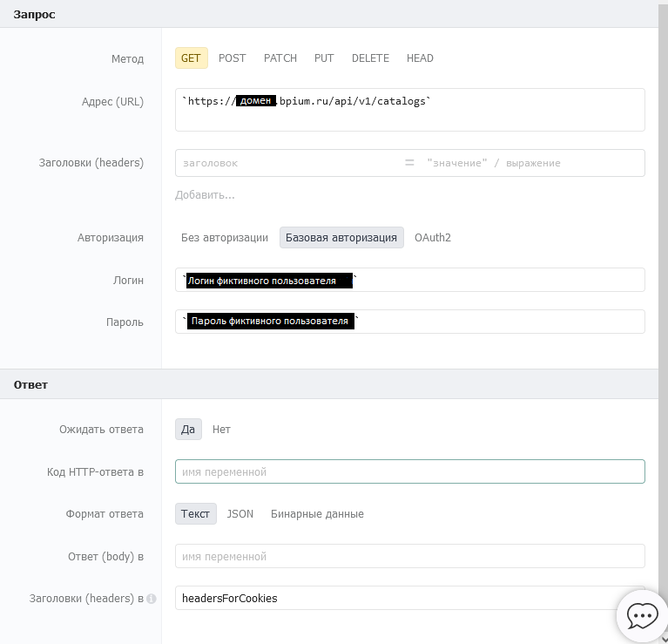Choose Базовая авторизация option
Image resolution: width=668 pixels, height=644 pixels.
[x=341, y=237]
